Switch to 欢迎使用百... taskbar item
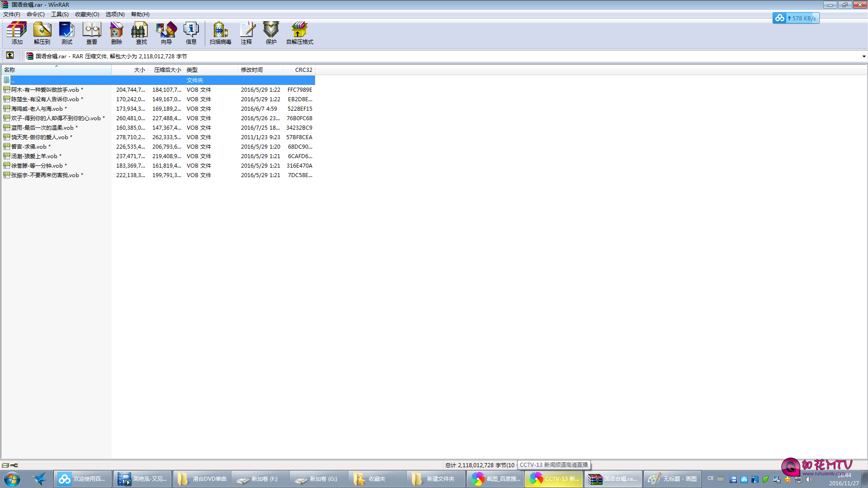 [83, 479]
